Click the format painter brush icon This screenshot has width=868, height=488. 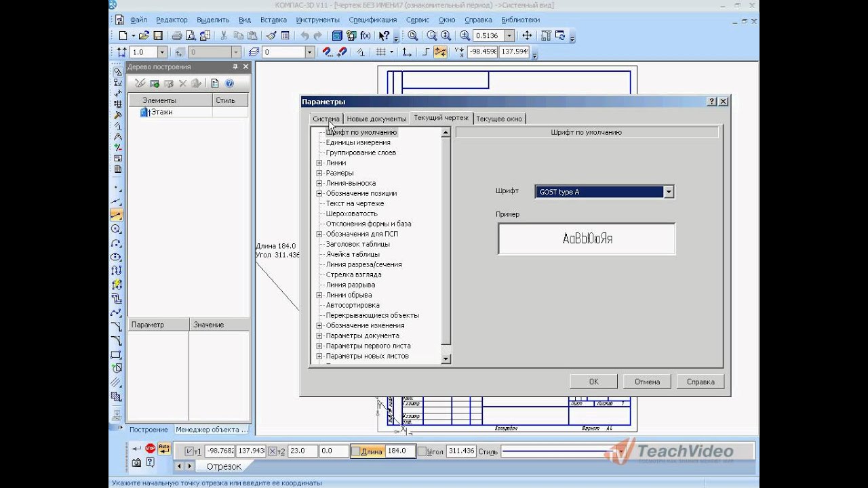point(271,36)
